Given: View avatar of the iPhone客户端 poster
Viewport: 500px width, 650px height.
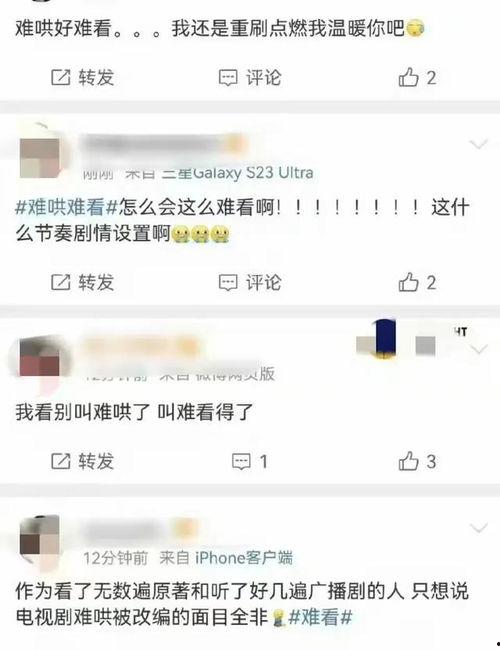Looking at the screenshot, I should point(40,539).
